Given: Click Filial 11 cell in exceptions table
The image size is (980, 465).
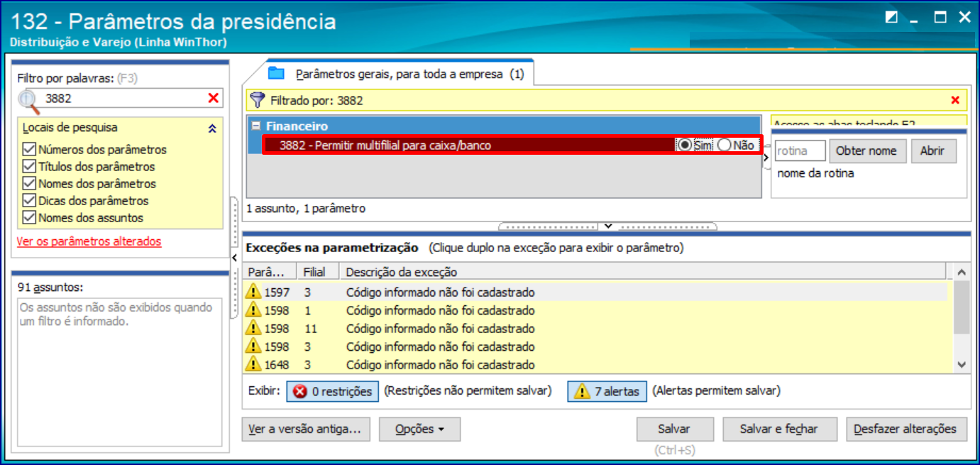Looking at the screenshot, I should pos(309,329).
